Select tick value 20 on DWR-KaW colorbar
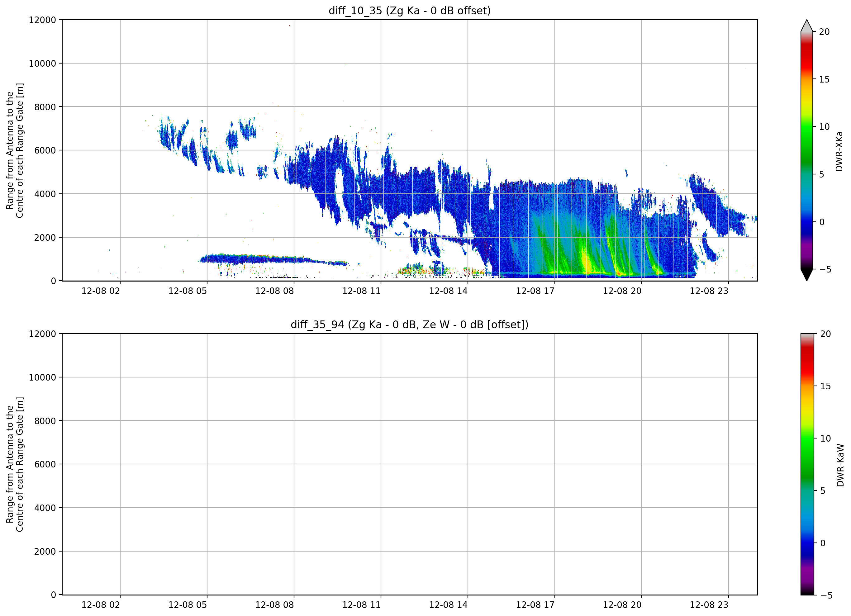 click(x=825, y=334)
